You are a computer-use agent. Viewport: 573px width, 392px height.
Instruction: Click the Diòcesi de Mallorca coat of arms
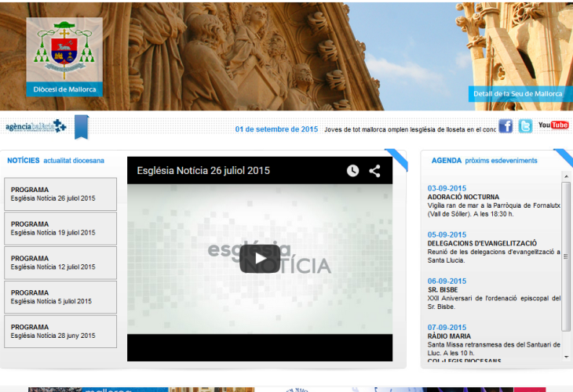64,49
